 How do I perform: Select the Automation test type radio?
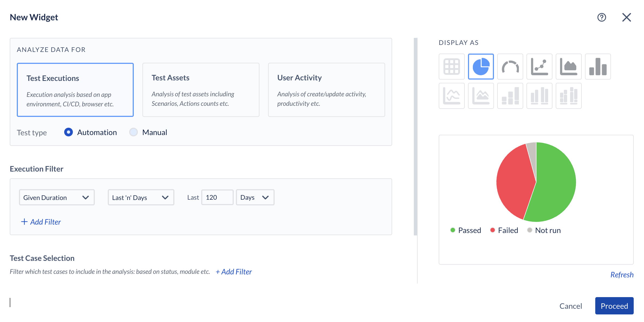[69, 132]
